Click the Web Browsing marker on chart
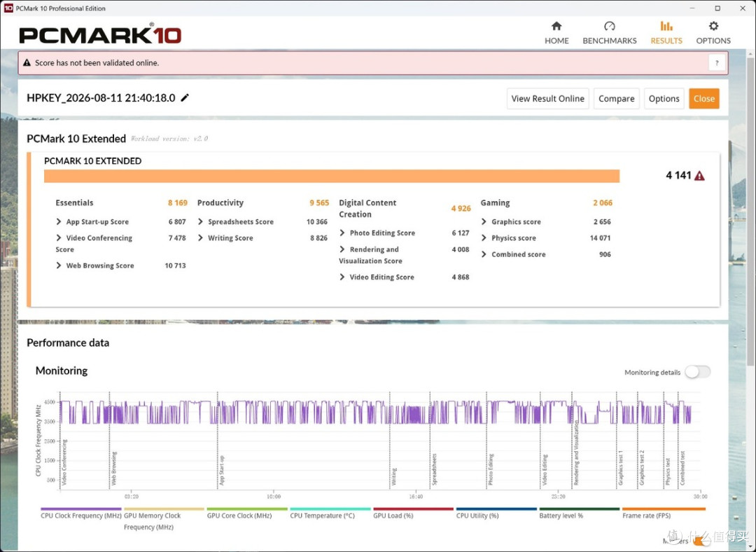Image resolution: width=756 pixels, height=552 pixels. [114, 468]
